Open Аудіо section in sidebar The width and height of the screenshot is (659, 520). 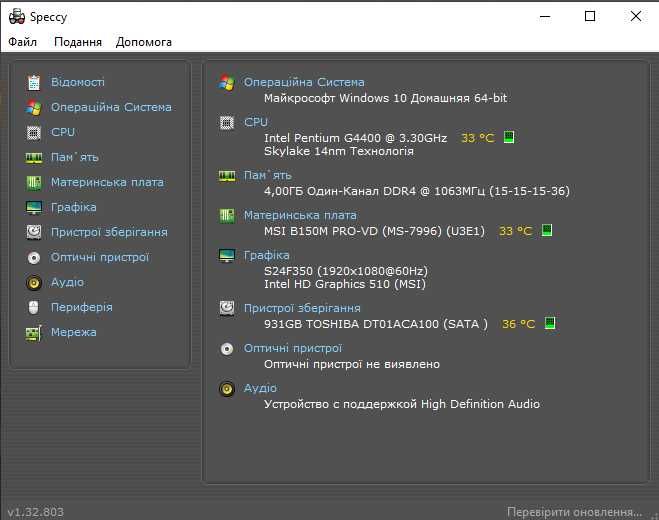[67, 282]
